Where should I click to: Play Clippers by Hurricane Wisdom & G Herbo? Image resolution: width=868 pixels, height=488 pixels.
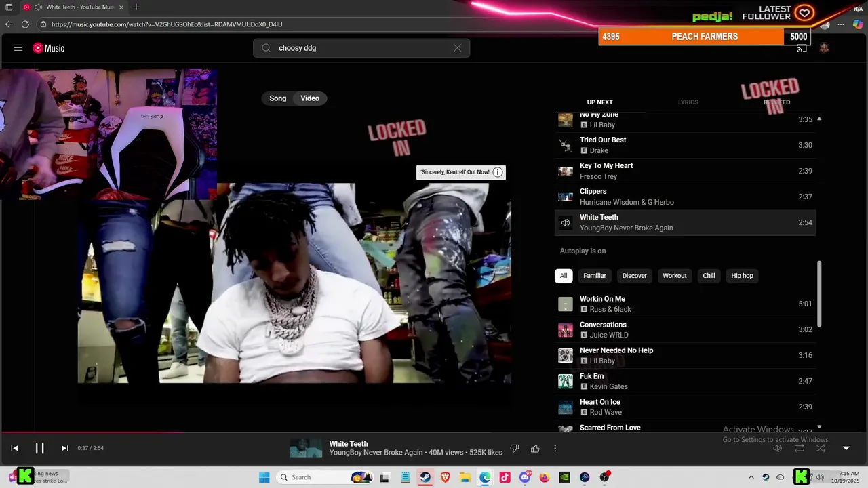pos(685,197)
